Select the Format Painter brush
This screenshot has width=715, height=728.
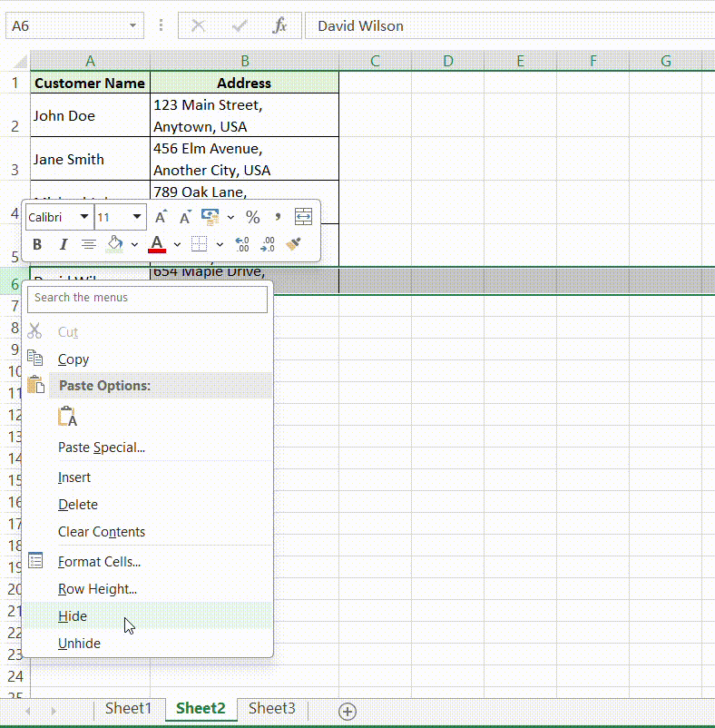point(293,244)
